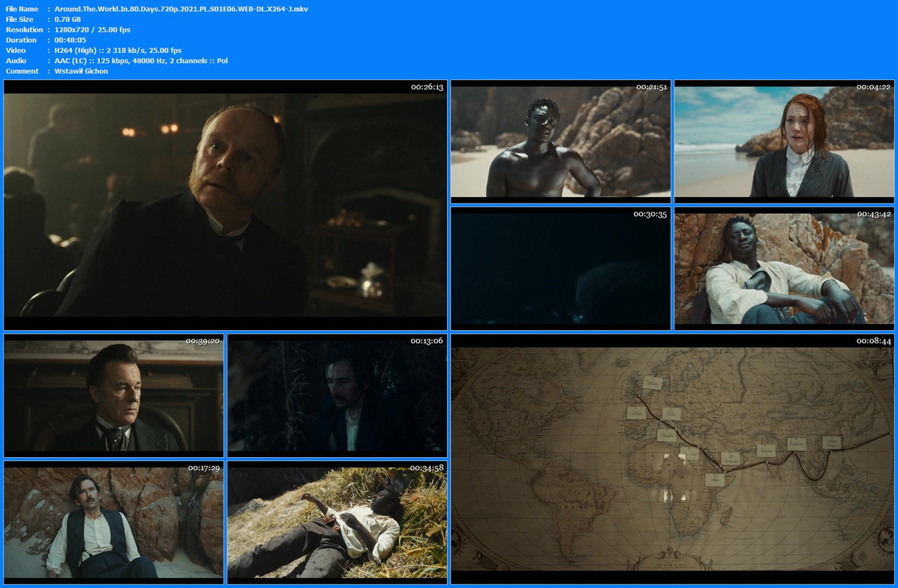Screen dimensions: 898x588
Task: Open the dark thumbnail stamped 00:30:35
Action: coord(560,268)
